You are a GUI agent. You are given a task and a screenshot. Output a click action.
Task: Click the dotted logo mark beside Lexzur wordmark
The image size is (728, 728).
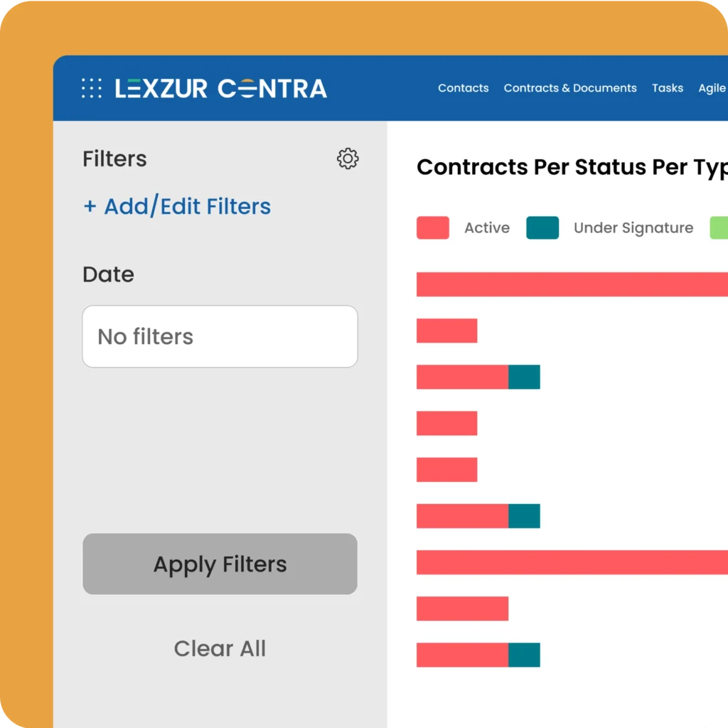(x=90, y=87)
